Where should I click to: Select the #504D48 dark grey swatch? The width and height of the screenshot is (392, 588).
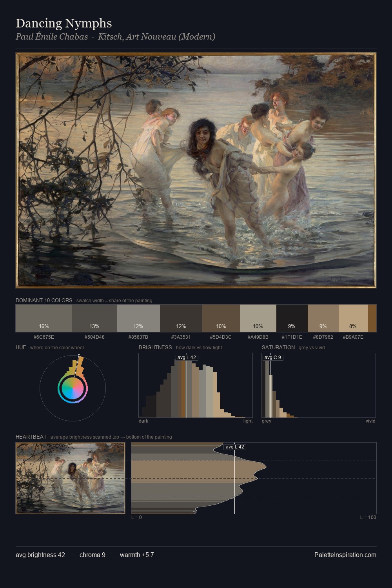[x=94, y=318]
